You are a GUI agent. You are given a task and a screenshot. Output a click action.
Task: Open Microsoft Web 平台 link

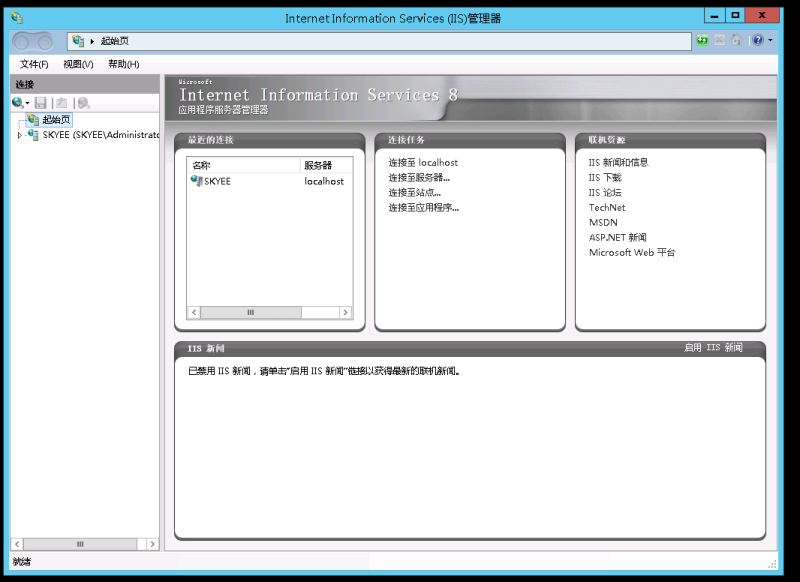click(632, 252)
